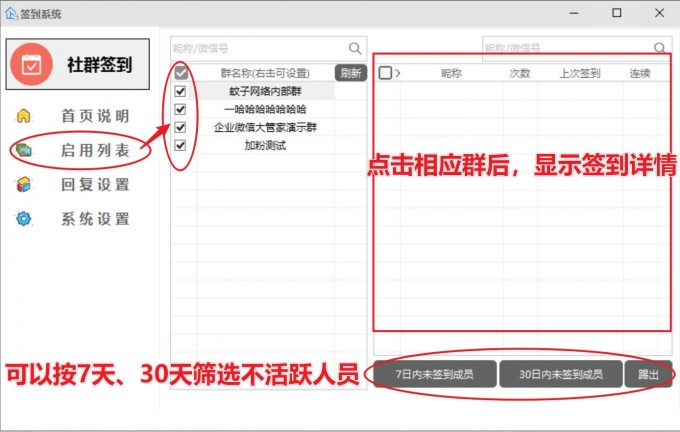This screenshot has width=680, height=432.
Task: Open the 首页说明 menu item
Action: click(x=95, y=116)
